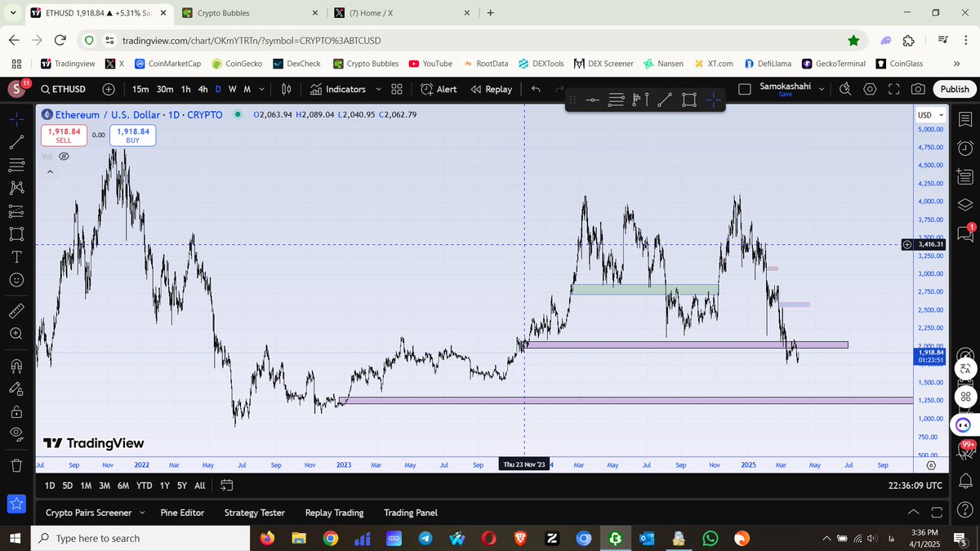Screen dimensions: 980x551
Task: Collapse the bottom panel with the chevron
Action: coord(913,512)
